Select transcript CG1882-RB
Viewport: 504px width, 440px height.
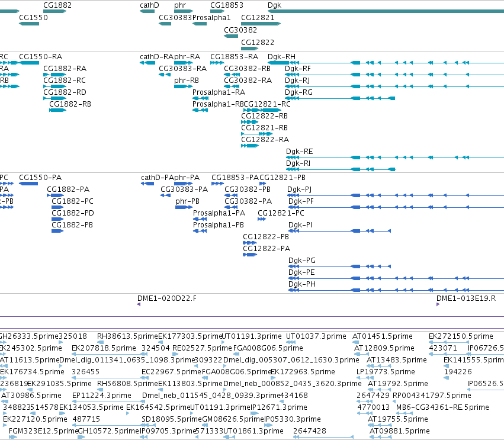(57, 110)
